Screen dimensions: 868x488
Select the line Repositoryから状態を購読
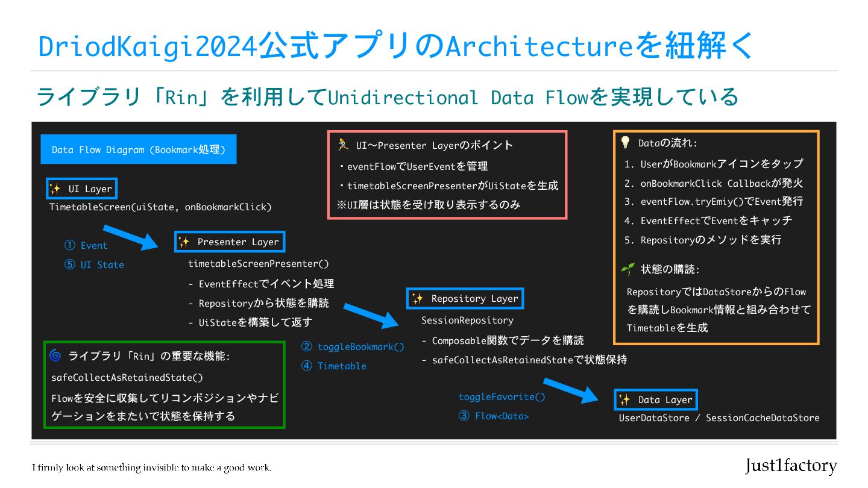point(259,303)
